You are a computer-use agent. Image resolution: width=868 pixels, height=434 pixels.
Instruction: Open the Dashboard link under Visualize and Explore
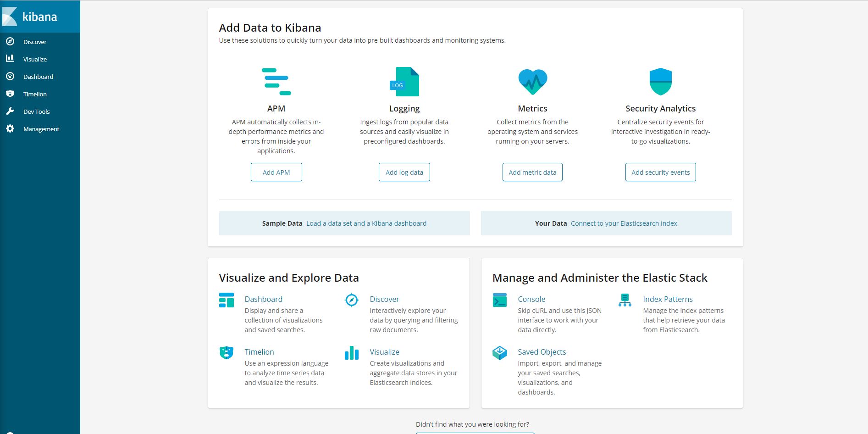click(264, 299)
